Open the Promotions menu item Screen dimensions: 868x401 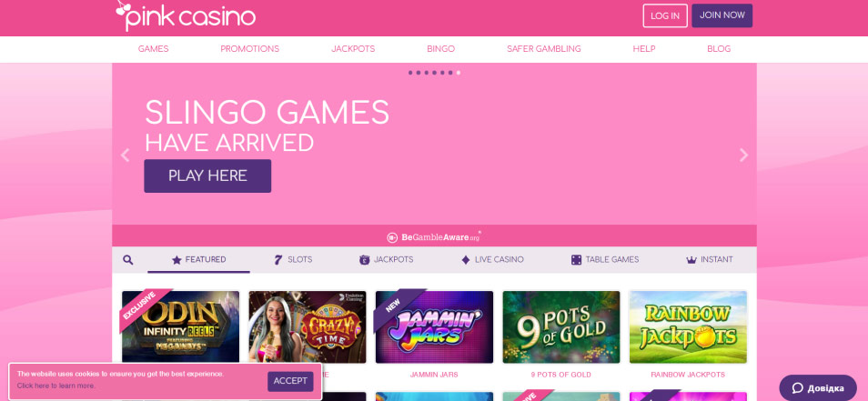(x=249, y=49)
